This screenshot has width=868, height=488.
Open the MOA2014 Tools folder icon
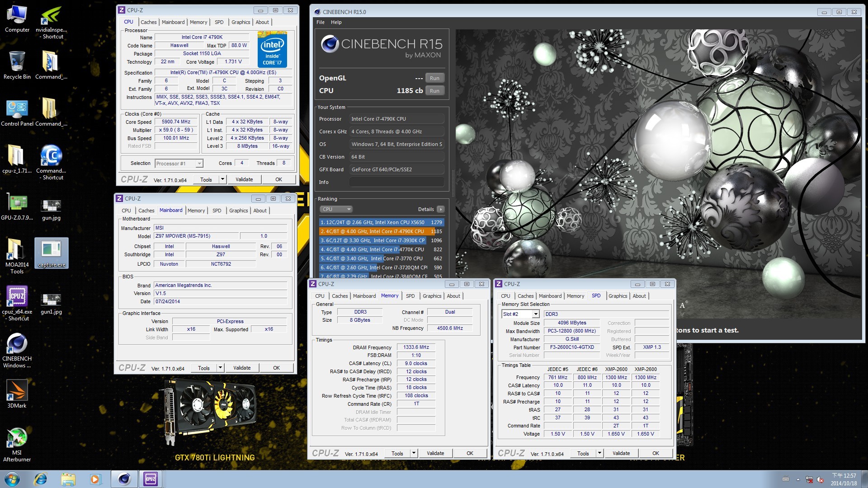point(17,255)
